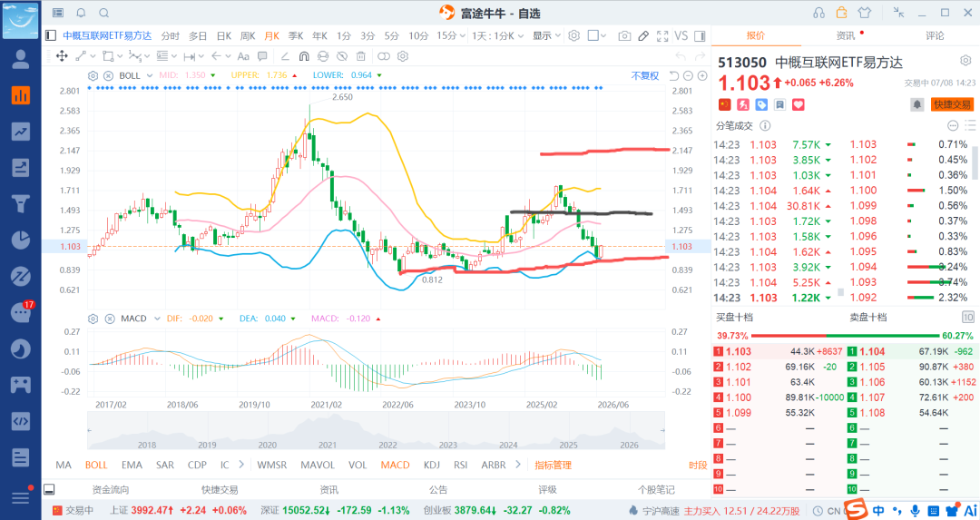Viewport: 980px width, 520px height.
Task: Open the market trend line sidebar icon
Action: pyautogui.click(x=21, y=132)
